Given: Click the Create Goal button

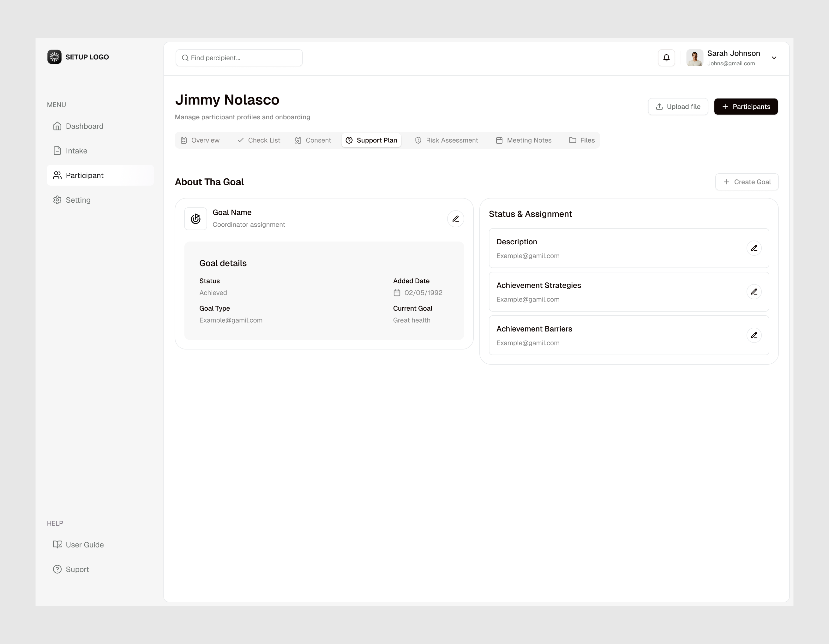Looking at the screenshot, I should [746, 182].
